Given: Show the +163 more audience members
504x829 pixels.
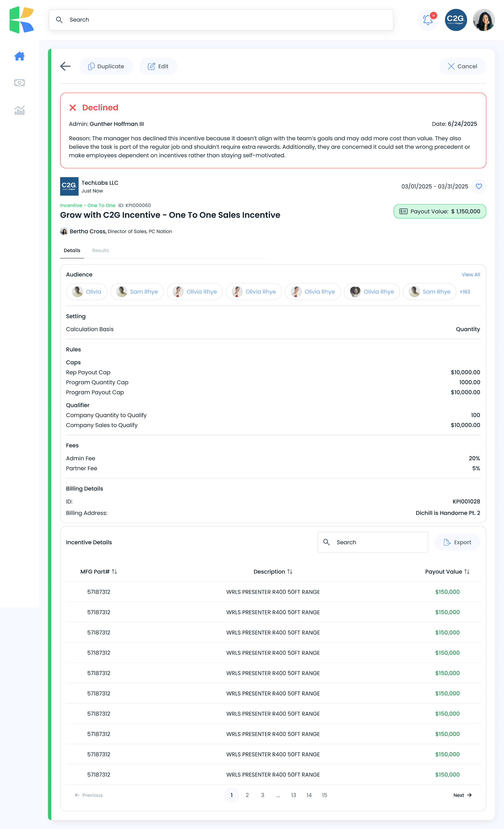Looking at the screenshot, I should 464,292.
